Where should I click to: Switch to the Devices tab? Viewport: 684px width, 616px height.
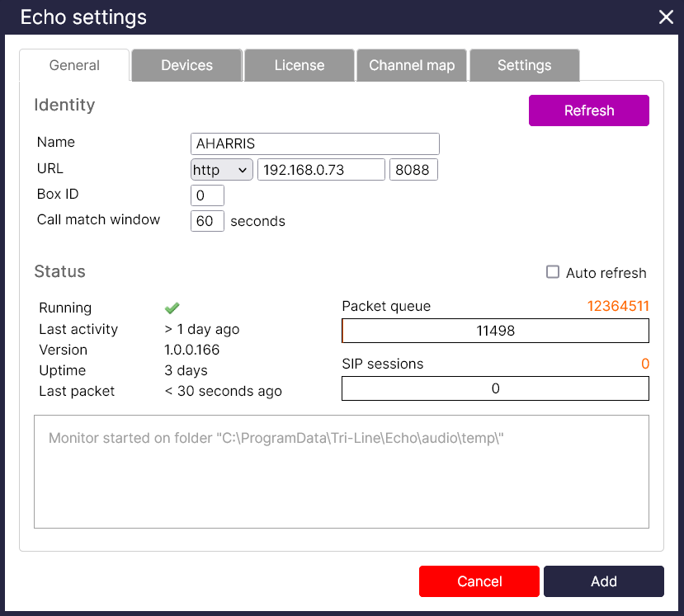186,66
